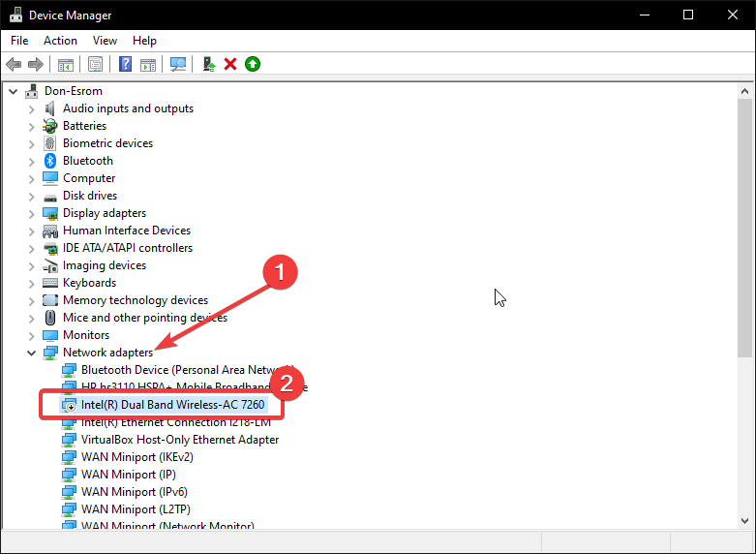The width and height of the screenshot is (756, 554).
Task: Select Intel(R) Dual Band Wireless-AC 7260
Action: tap(172, 405)
